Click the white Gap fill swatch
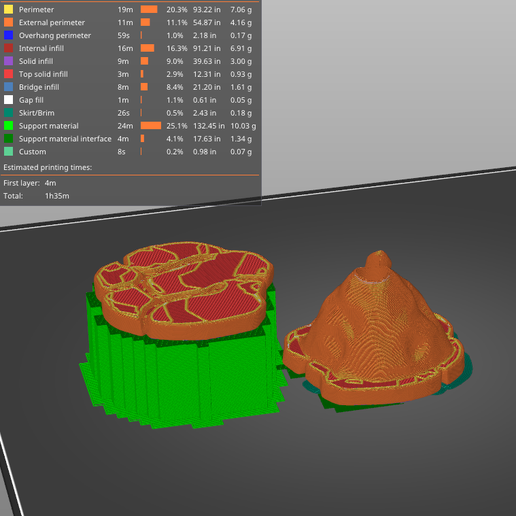This screenshot has height=516, width=516. tap(8, 100)
